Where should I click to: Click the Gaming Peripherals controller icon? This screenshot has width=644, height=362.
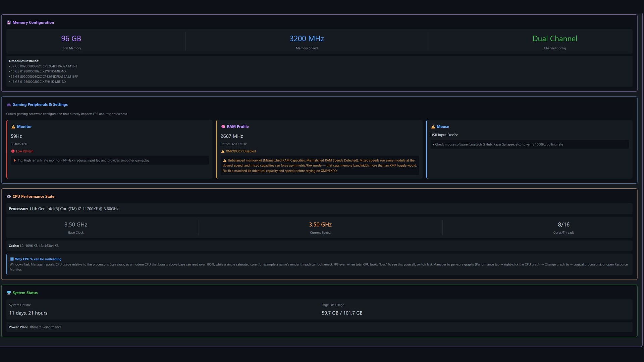9,105
